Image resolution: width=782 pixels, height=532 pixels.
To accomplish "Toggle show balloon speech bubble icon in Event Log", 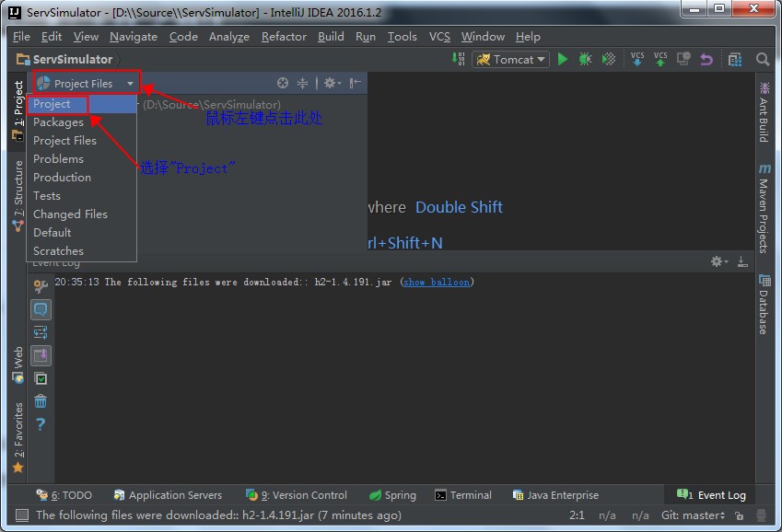I will tap(41, 309).
